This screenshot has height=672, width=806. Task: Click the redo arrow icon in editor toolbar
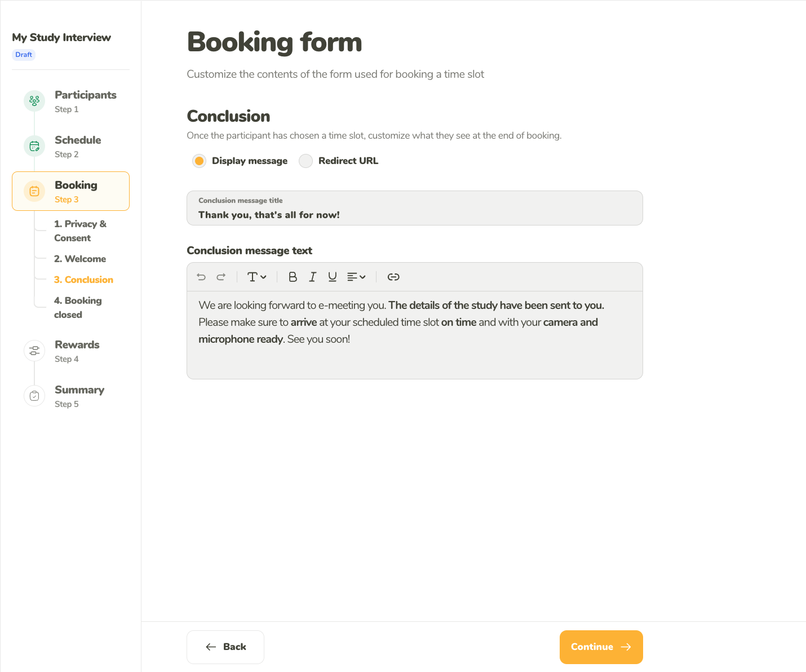pyautogui.click(x=221, y=277)
